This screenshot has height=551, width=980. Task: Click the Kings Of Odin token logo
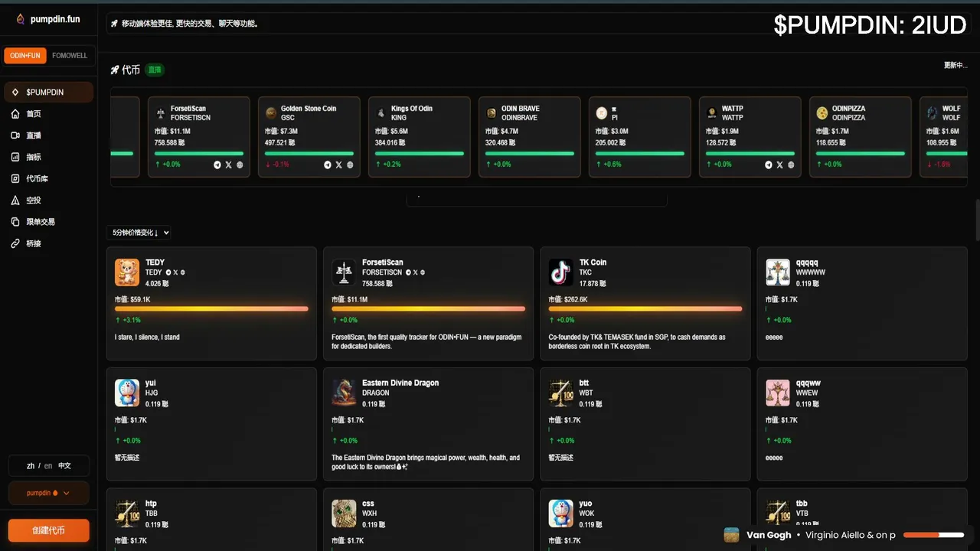click(381, 112)
